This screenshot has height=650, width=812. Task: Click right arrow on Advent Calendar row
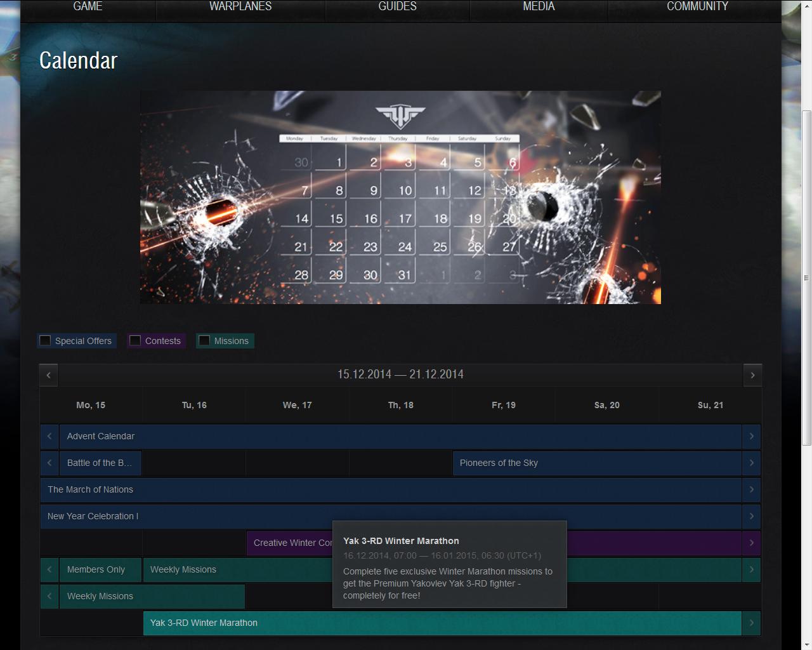752,436
